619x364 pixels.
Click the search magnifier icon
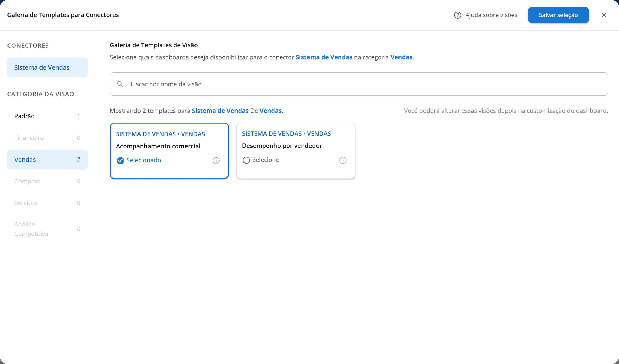tap(120, 84)
